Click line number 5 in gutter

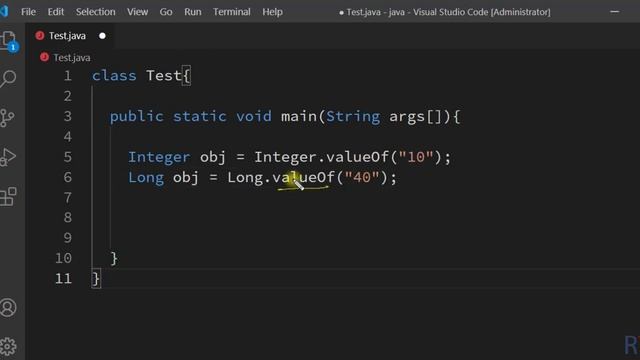(67, 157)
